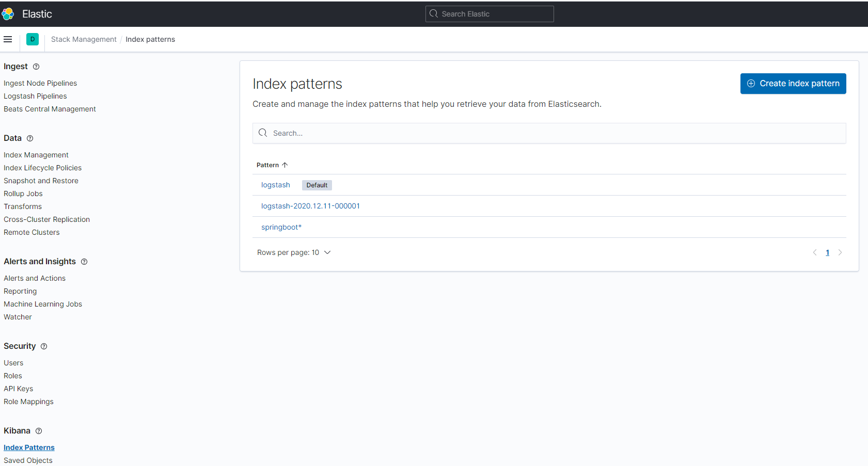Click the Kibana section help icon
Image resolution: width=868 pixels, height=466 pixels.
point(39,431)
